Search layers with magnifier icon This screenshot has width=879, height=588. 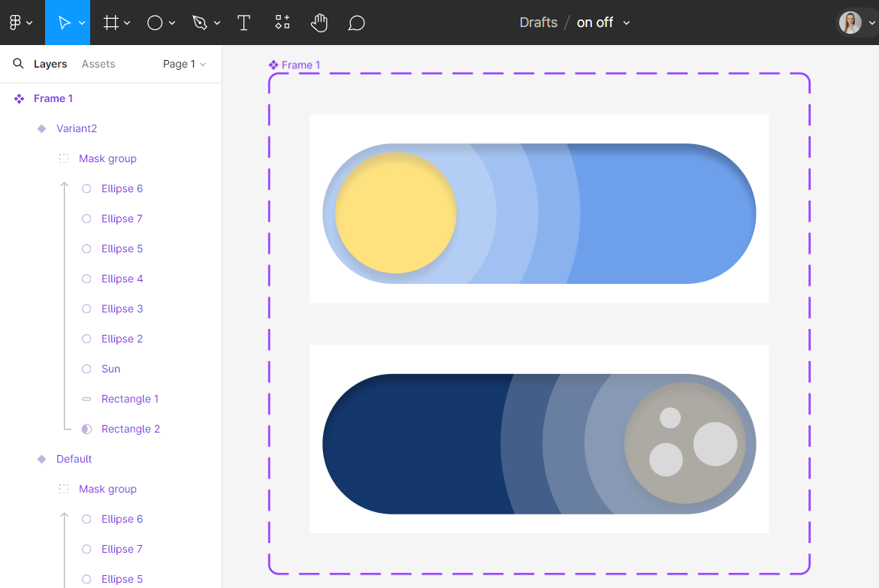pyautogui.click(x=19, y=63)
